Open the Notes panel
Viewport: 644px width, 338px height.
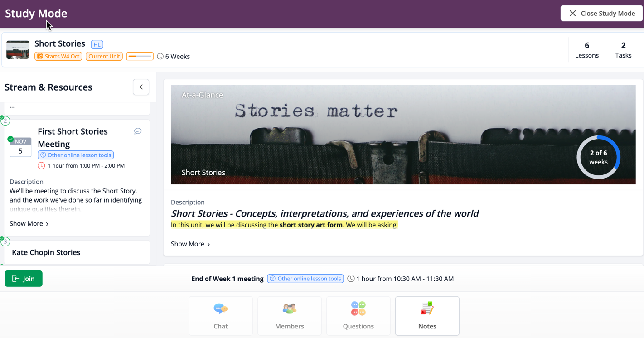click(x=426, y=316)
